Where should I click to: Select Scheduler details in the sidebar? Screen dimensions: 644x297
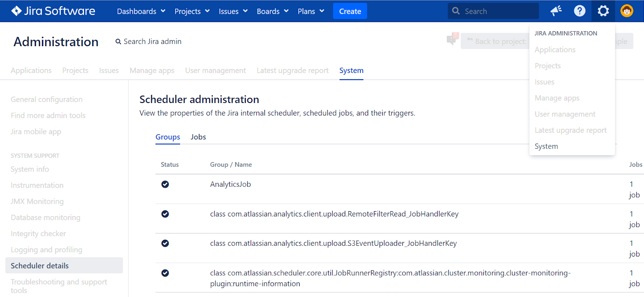pyautogui.click(x=64, y=266)
